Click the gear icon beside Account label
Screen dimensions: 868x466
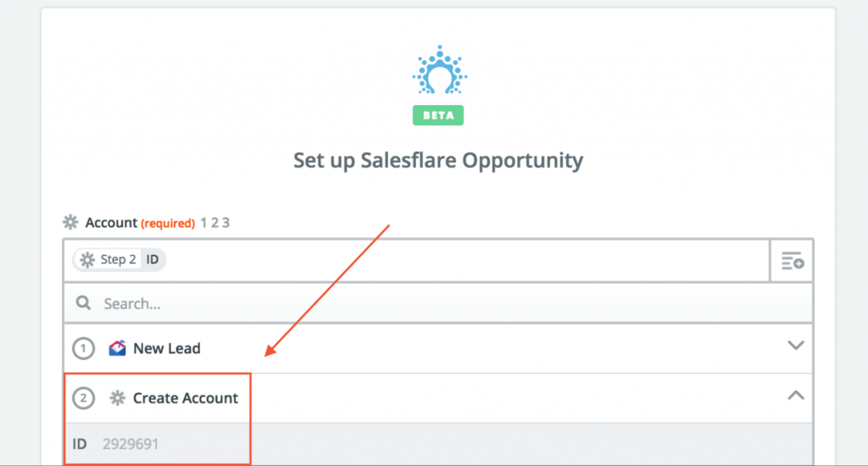pyautogui.click(x=70, y=223)
